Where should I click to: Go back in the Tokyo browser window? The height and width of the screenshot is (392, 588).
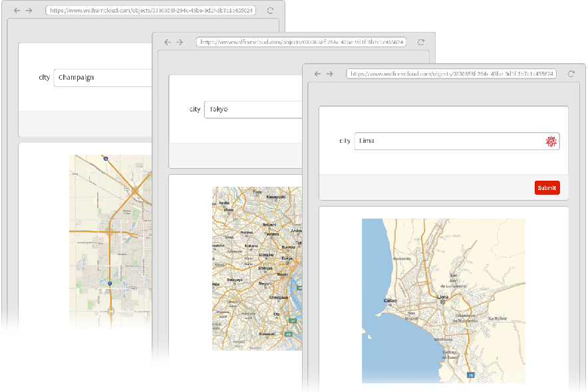[x=168, y=42]
